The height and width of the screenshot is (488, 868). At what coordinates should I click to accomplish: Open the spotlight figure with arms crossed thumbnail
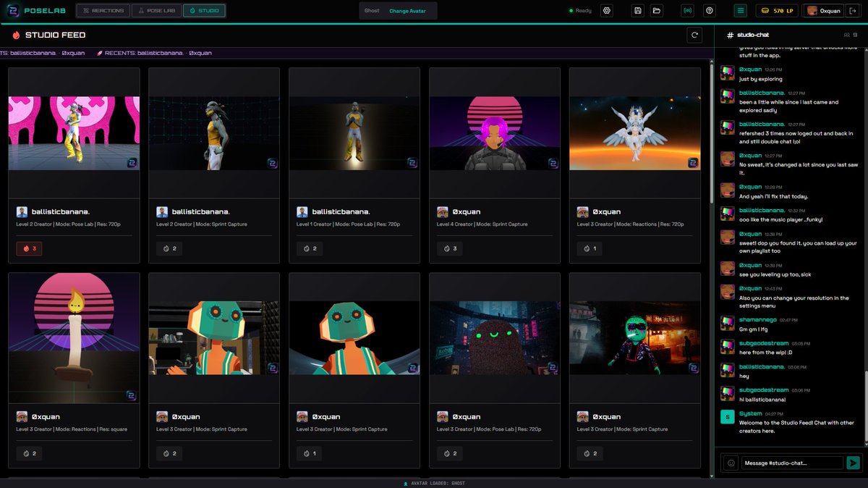354,133
